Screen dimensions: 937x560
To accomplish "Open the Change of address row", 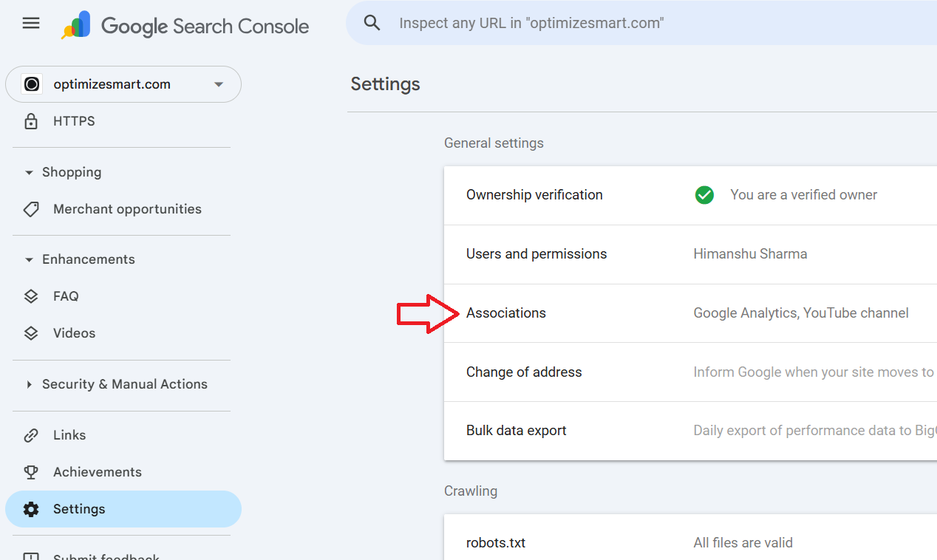I will [x=524, y=372].
